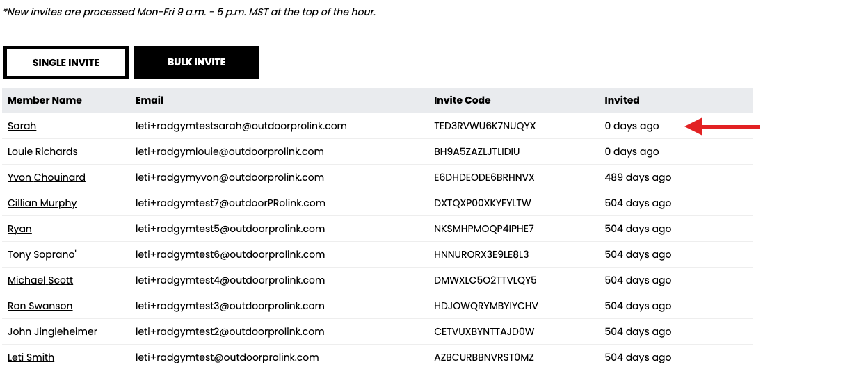Select the Yvon Chouinard name link

point(47,177)
